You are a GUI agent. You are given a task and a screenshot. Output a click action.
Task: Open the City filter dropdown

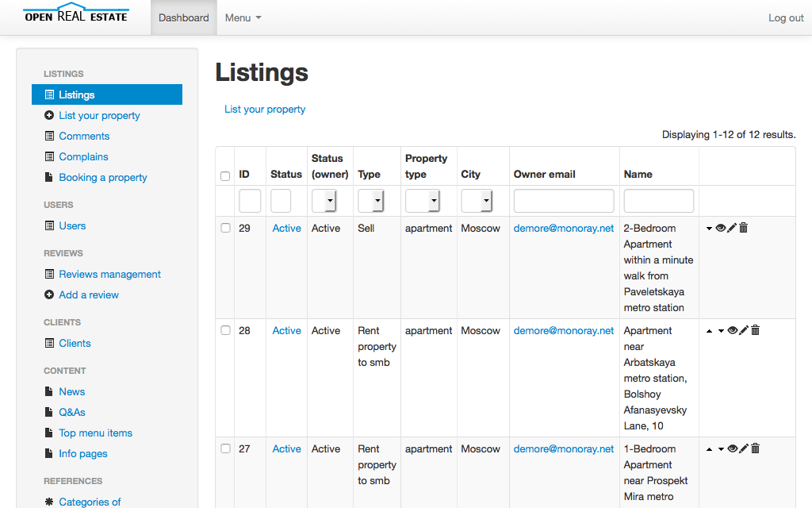click(x=476, y=202)
